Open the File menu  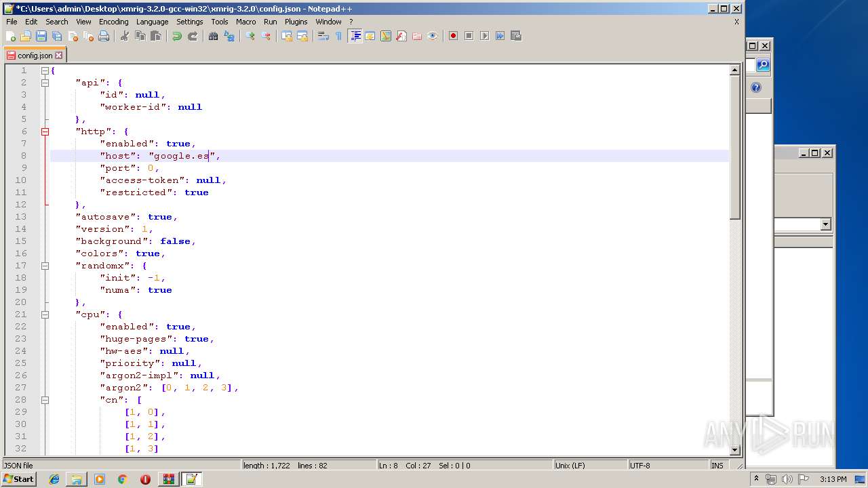12,22
